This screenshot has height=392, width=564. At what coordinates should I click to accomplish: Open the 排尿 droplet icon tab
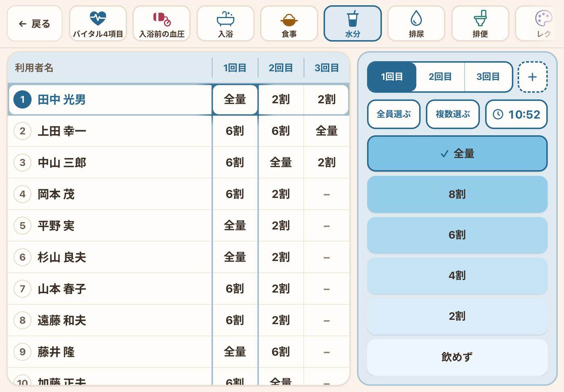point(416,24)
